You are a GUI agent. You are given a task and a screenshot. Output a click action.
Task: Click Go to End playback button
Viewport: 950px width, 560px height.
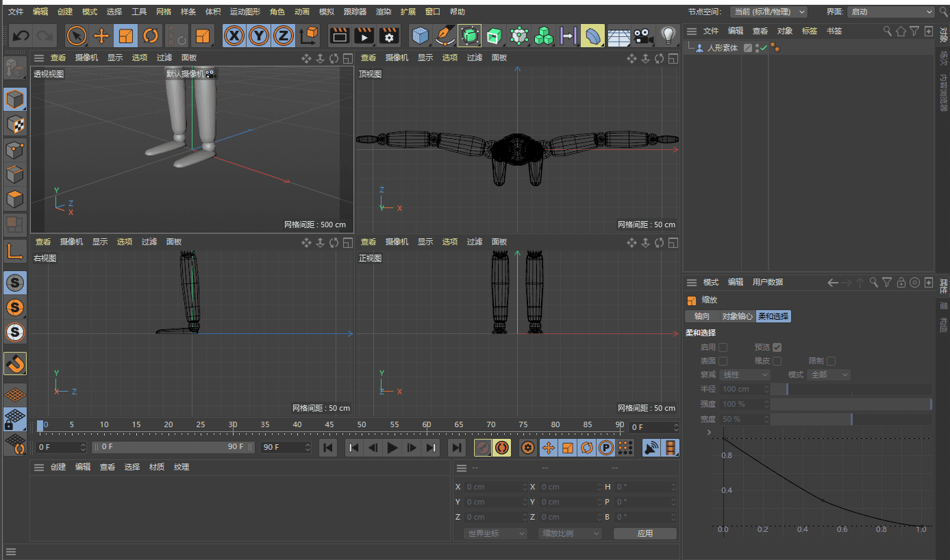tap(456, 448)
